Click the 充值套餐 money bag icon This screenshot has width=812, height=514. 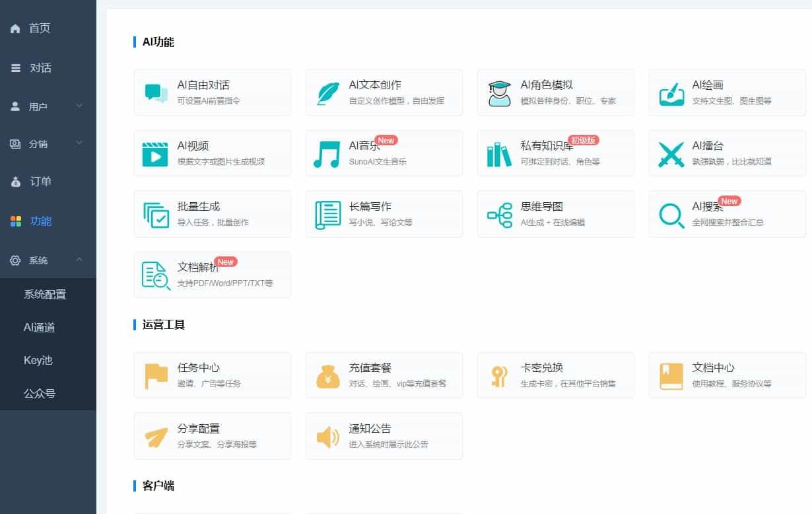coord(328,376)
